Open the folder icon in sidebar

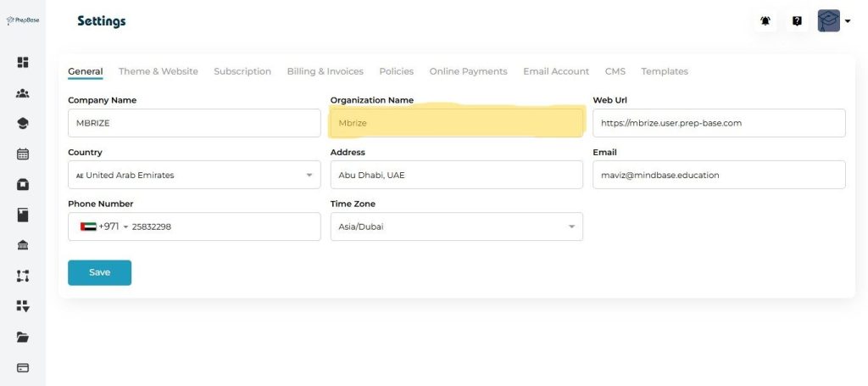pyautogui.click(x=23, y=337)
